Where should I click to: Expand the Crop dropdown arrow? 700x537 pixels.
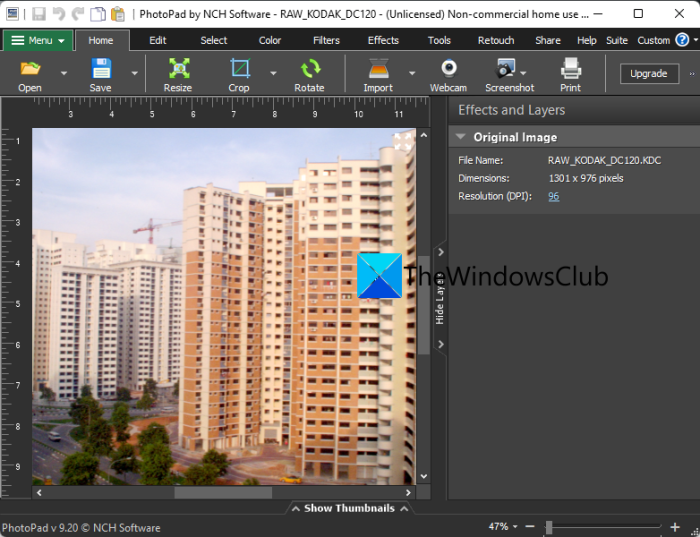point(273,74)
